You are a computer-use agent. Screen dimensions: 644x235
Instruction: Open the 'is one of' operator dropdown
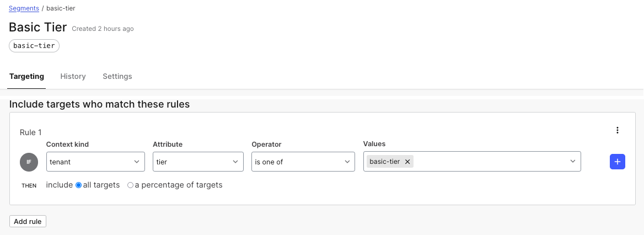tap(303, 162)
